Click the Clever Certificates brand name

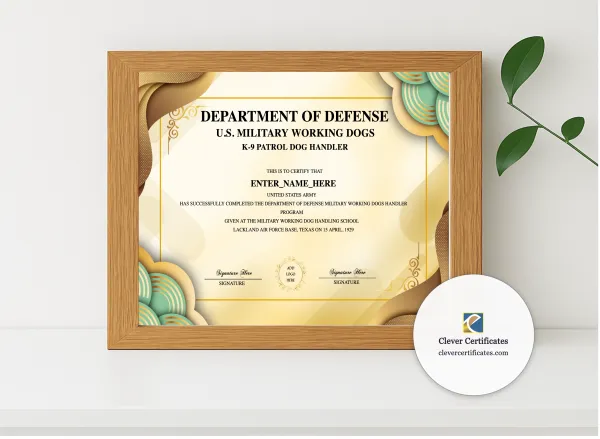coord(474,341)
